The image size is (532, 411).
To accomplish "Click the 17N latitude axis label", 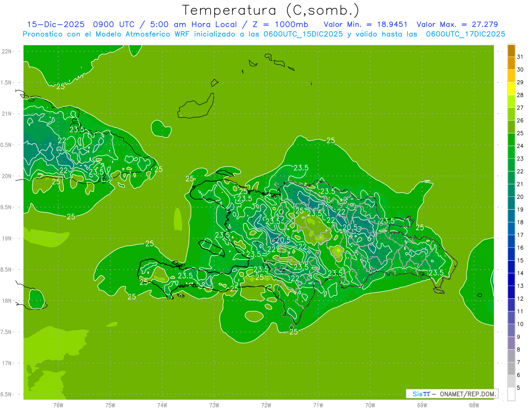I will pos(7,363).
